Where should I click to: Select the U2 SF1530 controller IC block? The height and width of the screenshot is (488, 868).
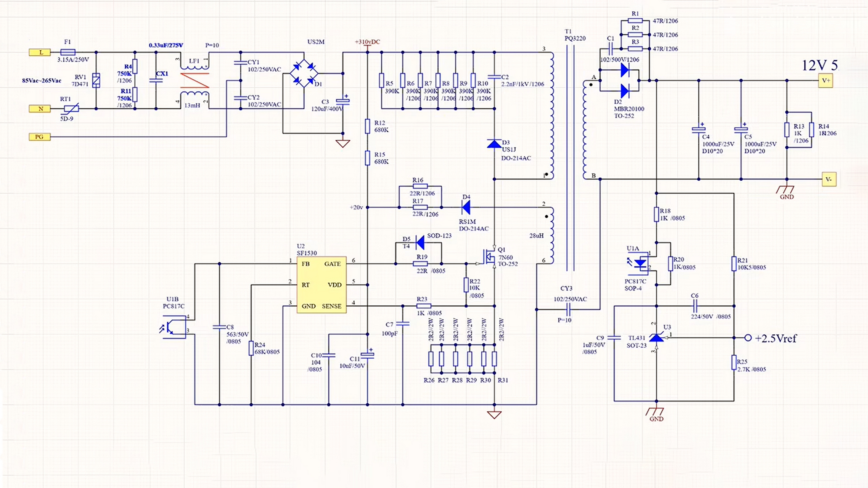[x=321, y=285]
